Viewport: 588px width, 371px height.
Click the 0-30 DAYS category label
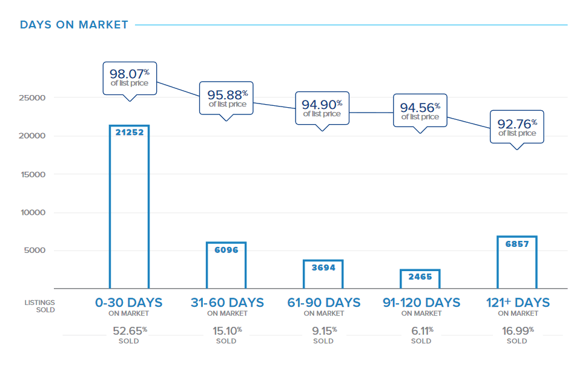point(129,303)
